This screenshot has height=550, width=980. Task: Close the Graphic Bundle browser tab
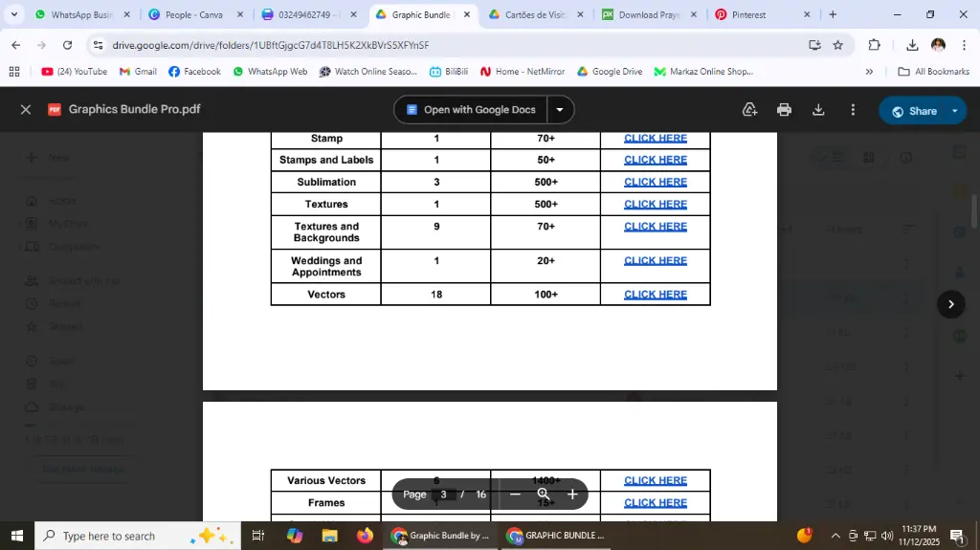tap(467, 14)
